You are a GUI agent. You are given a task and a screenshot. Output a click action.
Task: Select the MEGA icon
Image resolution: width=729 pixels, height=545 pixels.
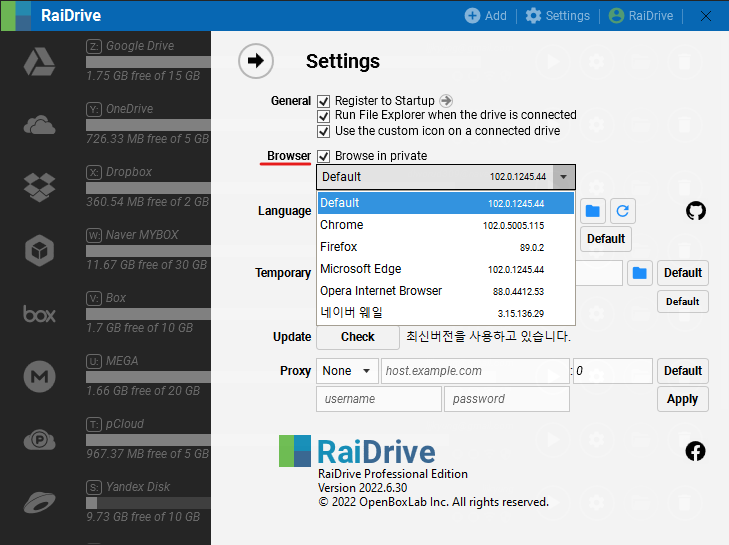pyautogui.click(x=40, y=377)
